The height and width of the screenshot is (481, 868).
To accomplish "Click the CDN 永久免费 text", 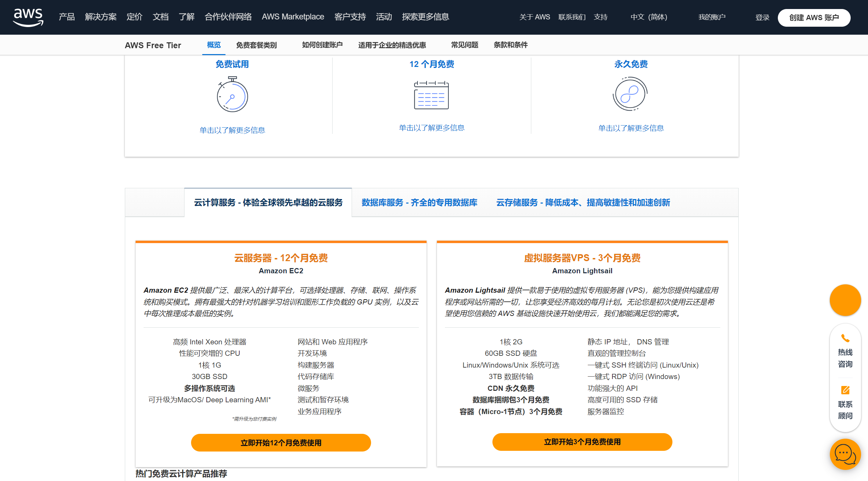I will point(511,388).
